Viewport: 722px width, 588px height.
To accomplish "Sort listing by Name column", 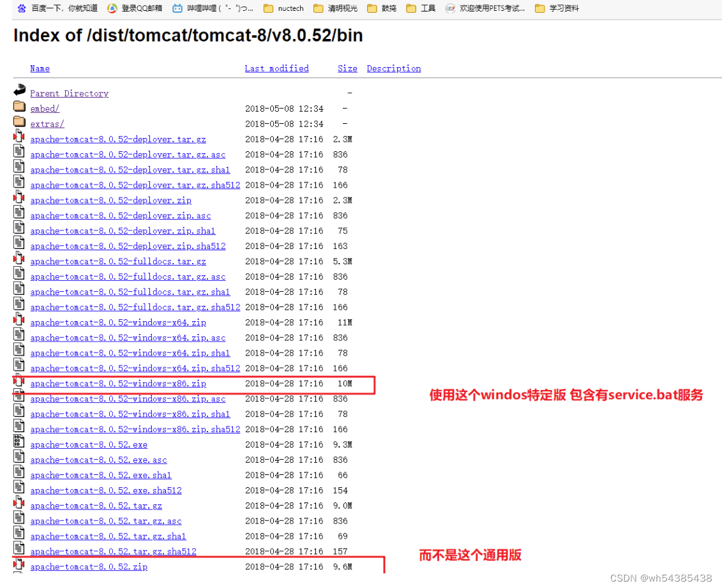I will point(40,68).
